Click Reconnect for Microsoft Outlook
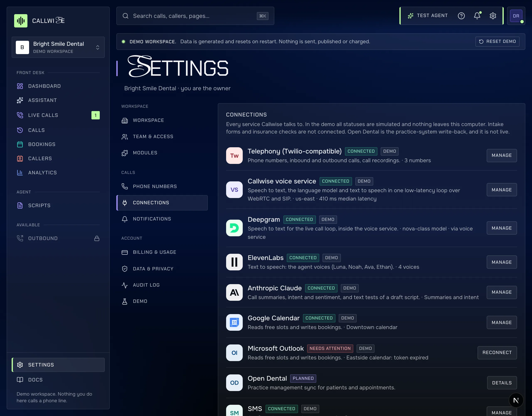 (497, 353)
